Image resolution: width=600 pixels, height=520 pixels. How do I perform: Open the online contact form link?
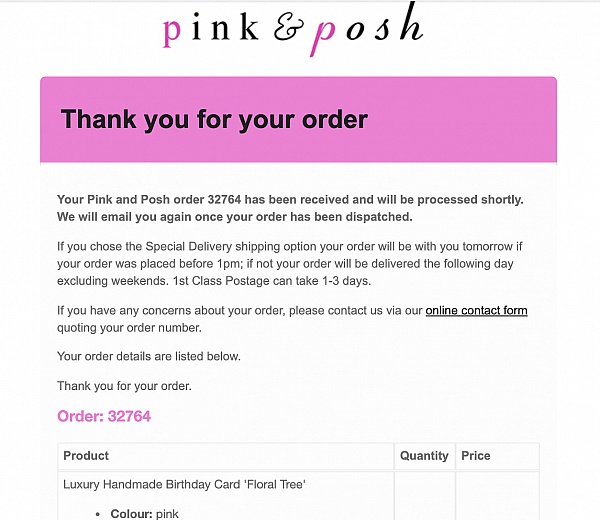[x=476, y=310]
